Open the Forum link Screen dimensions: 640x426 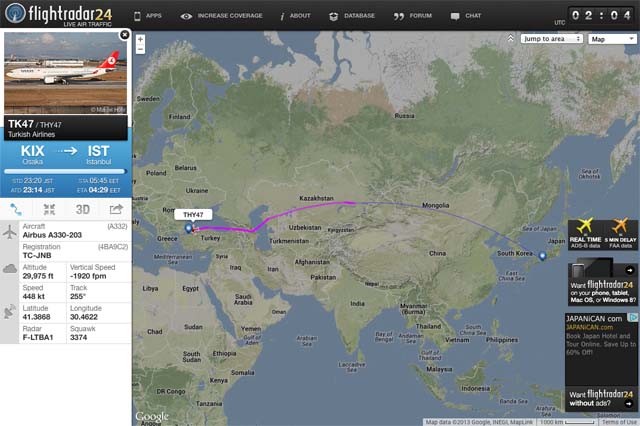[420, 16]
